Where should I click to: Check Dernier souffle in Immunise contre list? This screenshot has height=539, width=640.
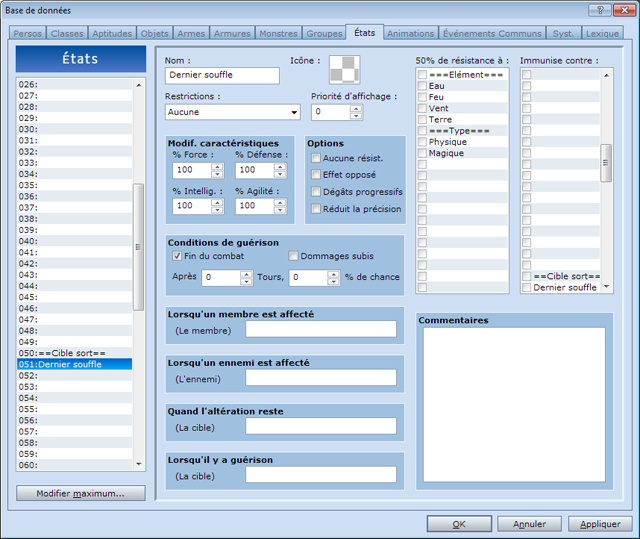coord(527,287)
